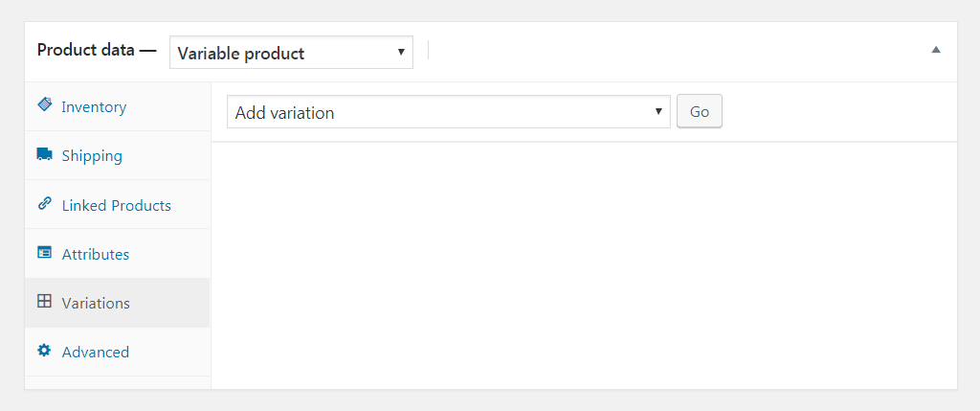Open the Inventory tab label
The height and width of the screenshot is (411, 980).
pyautogui.click(x=94, y=107)
